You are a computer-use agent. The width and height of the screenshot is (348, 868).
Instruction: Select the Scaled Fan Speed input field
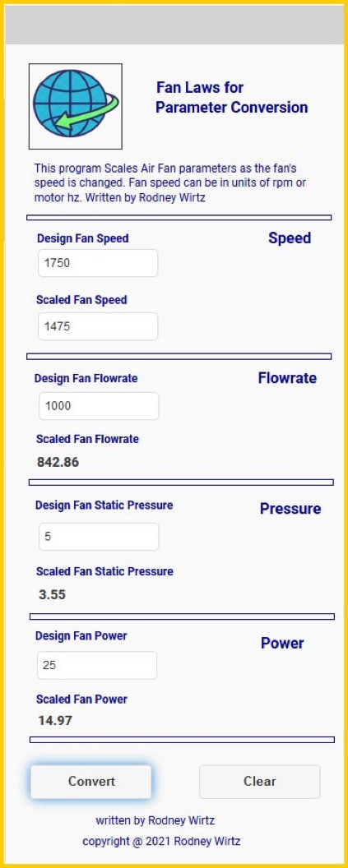click(98, 326)
